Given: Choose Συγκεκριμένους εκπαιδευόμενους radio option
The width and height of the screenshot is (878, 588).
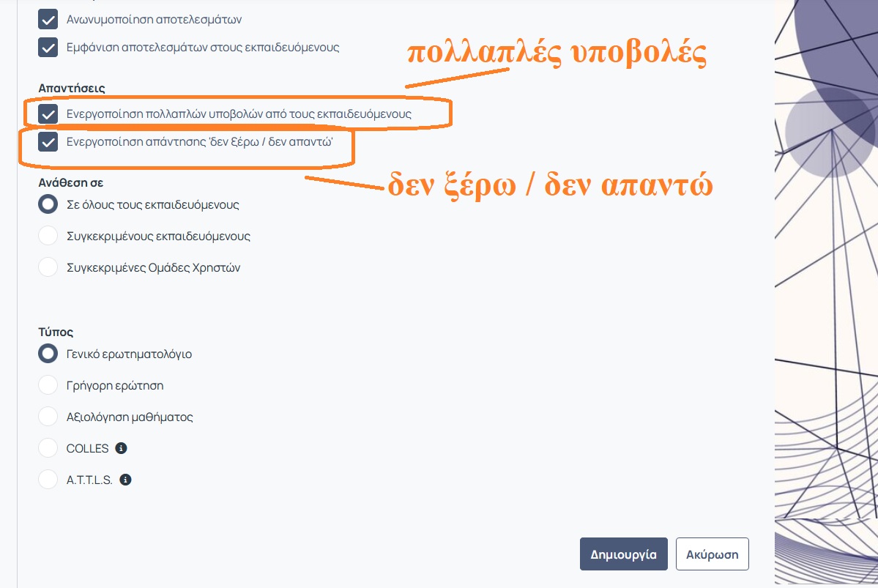Looking at the screenshot, I should [48, 237].
